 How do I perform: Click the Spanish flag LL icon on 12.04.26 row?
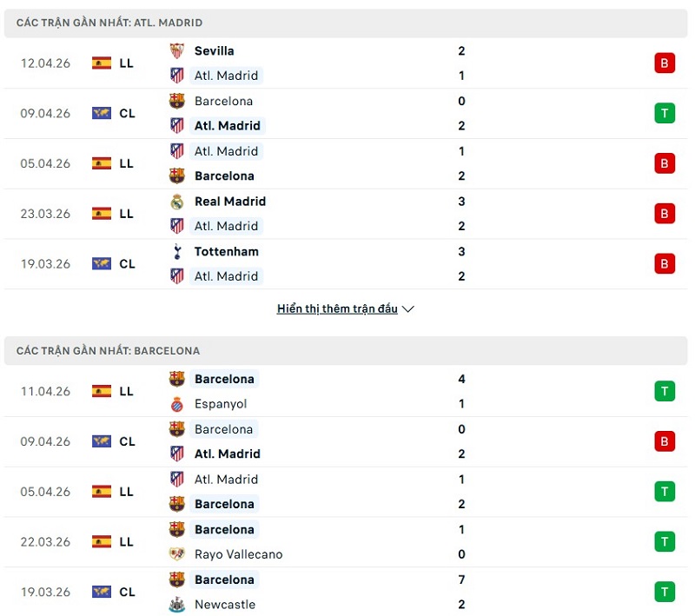(x=100, y=63)
